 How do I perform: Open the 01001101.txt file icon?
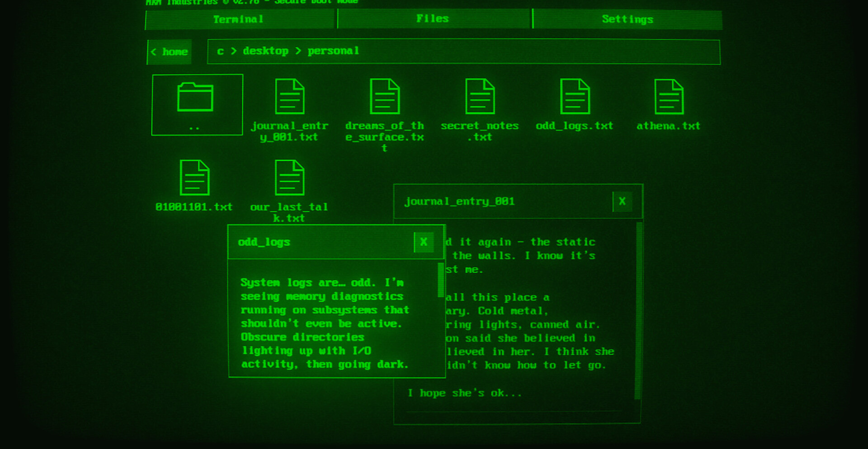point(194,178)
